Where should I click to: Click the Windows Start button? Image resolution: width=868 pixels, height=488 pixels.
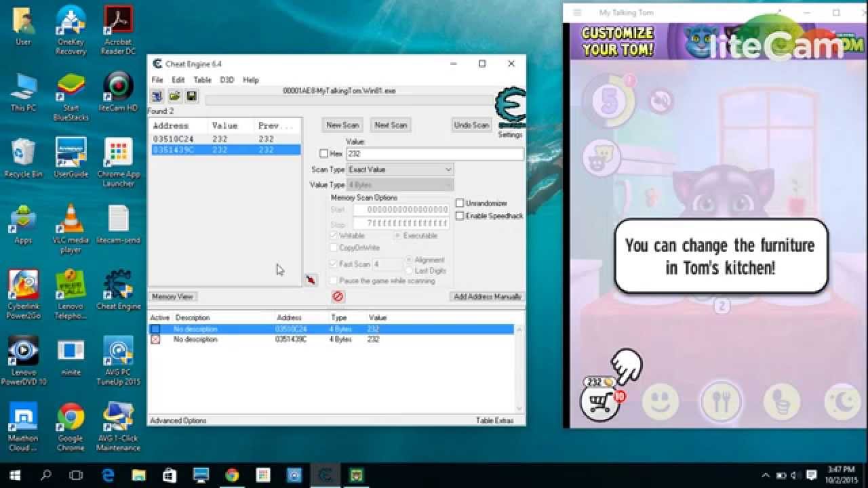[15, 475]
